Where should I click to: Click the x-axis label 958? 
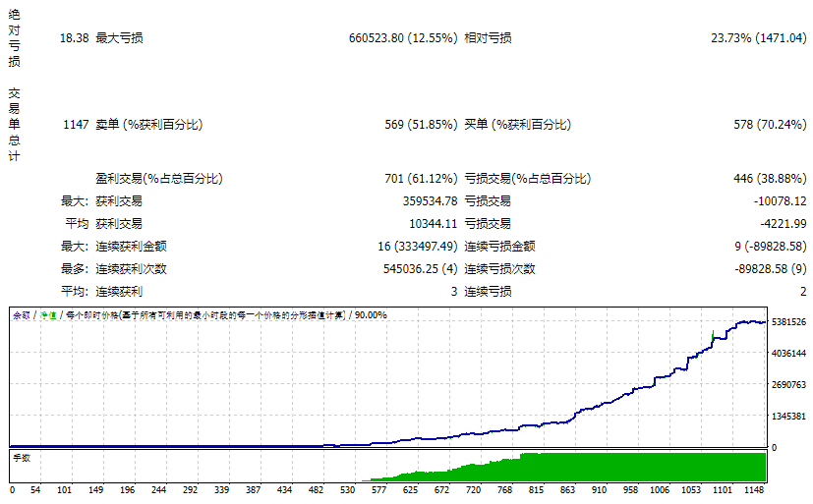(630, 490)
